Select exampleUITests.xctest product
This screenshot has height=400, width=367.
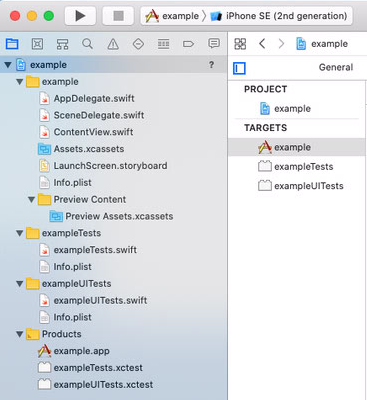point(114,385)
